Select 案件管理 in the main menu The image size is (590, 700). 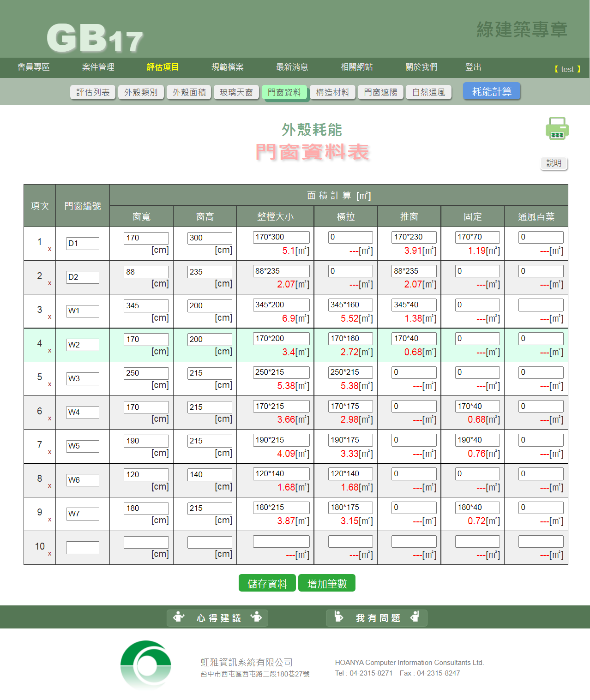(x=98, y=67)
